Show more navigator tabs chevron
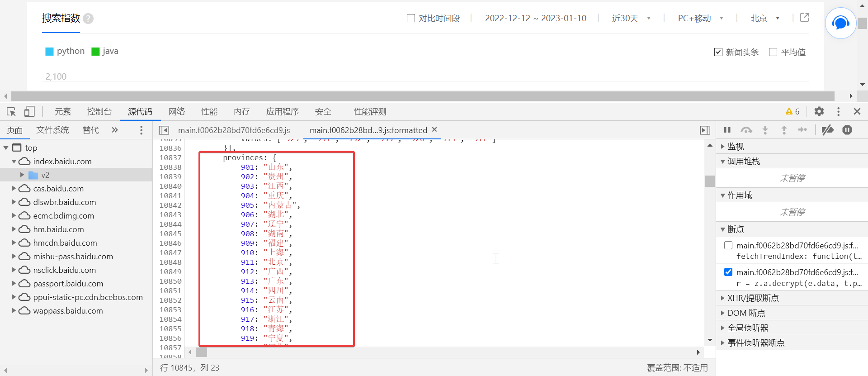The height and width of the screenshot is (376, 868). 115,130
